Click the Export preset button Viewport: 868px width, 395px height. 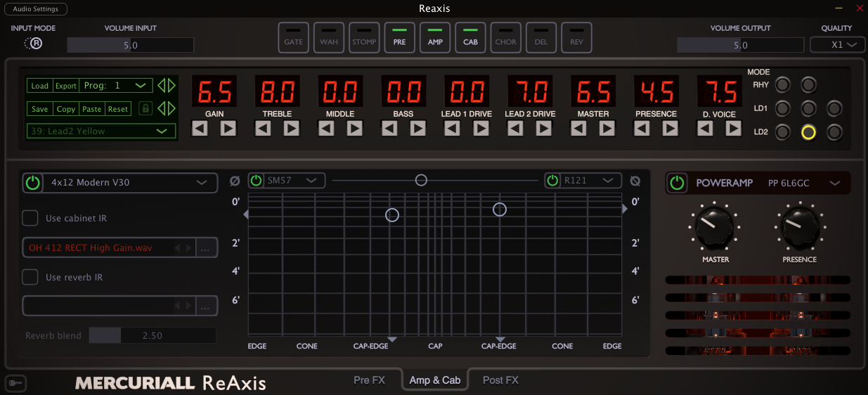[66, 86]
